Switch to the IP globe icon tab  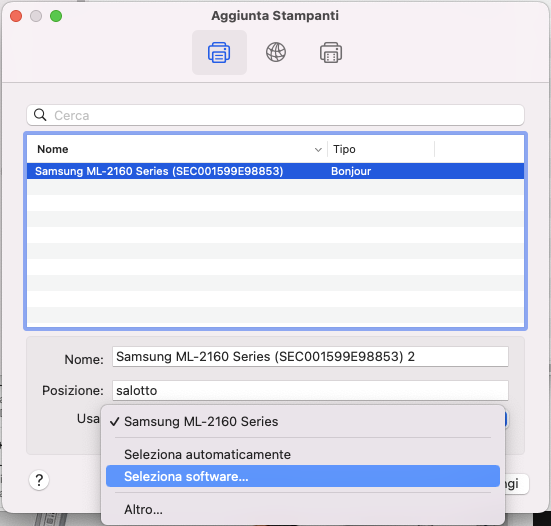276,52
